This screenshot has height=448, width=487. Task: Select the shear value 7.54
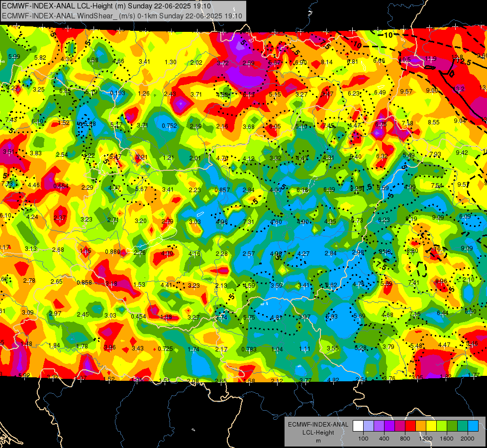[437, 185]
